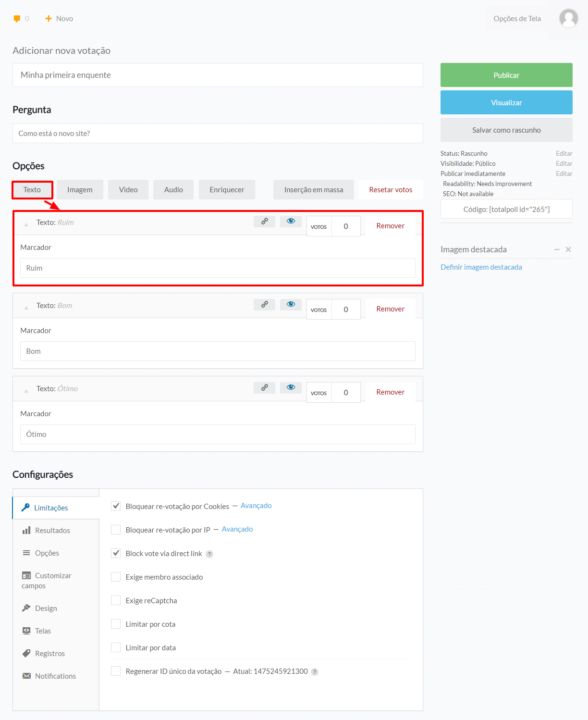Open Avançado link for IP blocking
The width and height of the screenshot is (588, 720).
(237, 529)
